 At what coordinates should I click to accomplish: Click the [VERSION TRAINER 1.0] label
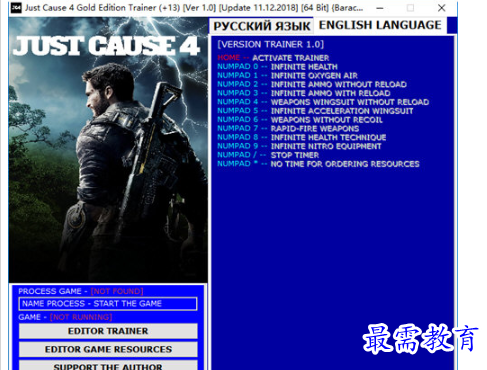click(270, 44)
